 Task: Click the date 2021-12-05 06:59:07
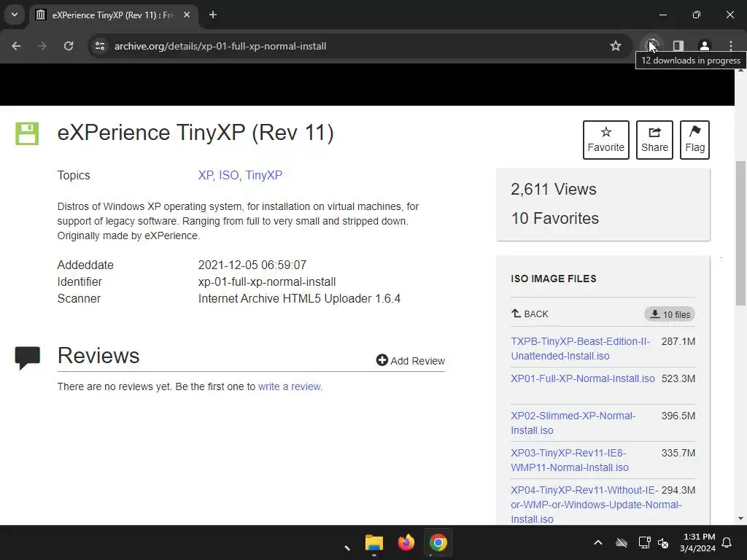click(252, 265)
